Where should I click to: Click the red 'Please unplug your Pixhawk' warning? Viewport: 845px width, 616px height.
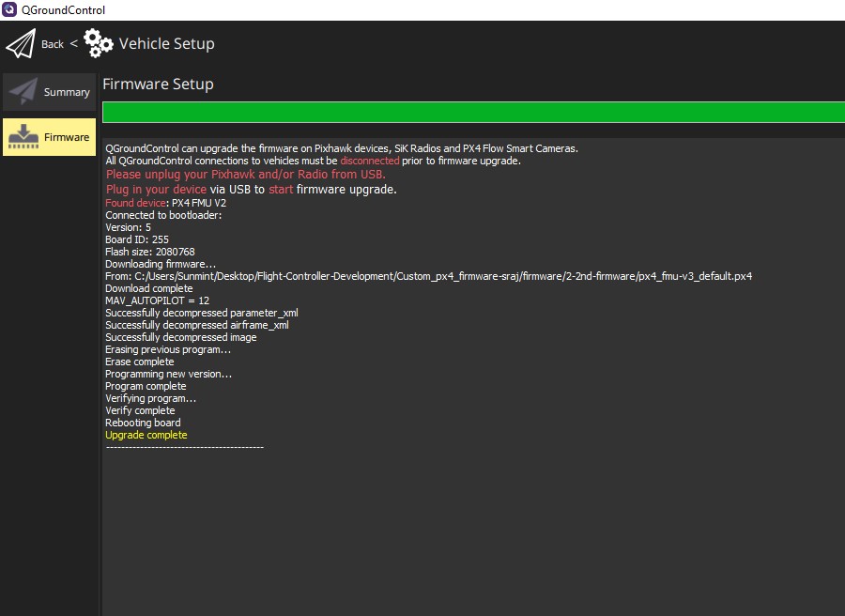[x=245, y=174]
